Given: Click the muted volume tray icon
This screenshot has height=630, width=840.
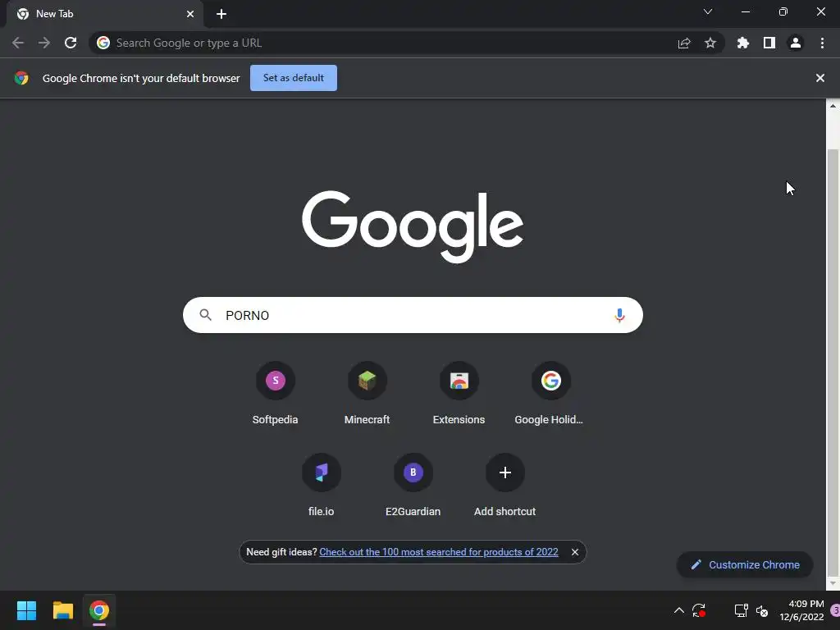Looking at the screenshot, I should 762,610.
